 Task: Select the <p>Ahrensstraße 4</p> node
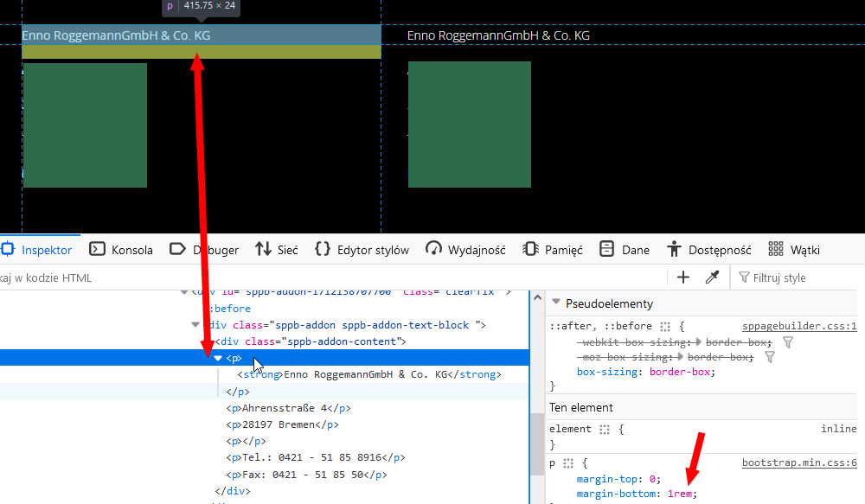tap(288, 408)
